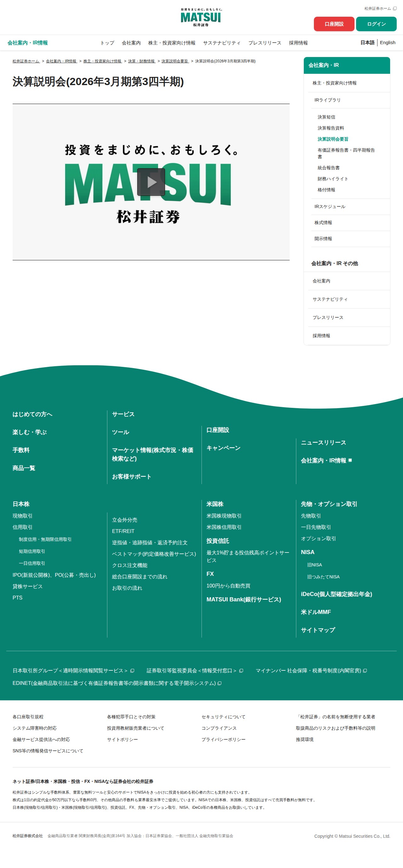Click 会社案内・IR情報 site section title
The image size is (403, 868).
[28, 43]
